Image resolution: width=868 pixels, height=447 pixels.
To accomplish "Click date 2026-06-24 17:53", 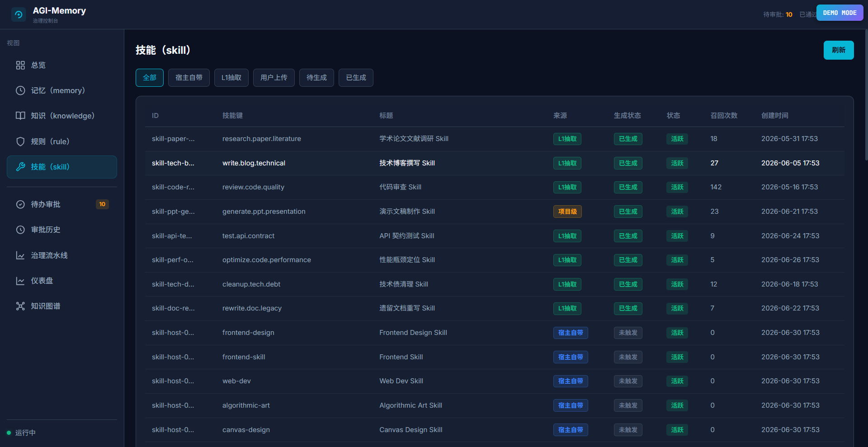I will tap(790, 236).
